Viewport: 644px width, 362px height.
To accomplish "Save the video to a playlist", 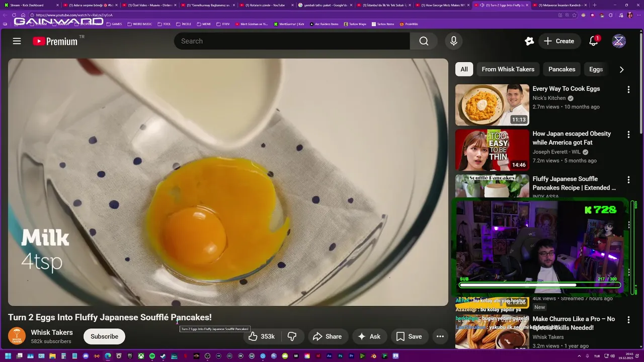I will coord(409,336).
